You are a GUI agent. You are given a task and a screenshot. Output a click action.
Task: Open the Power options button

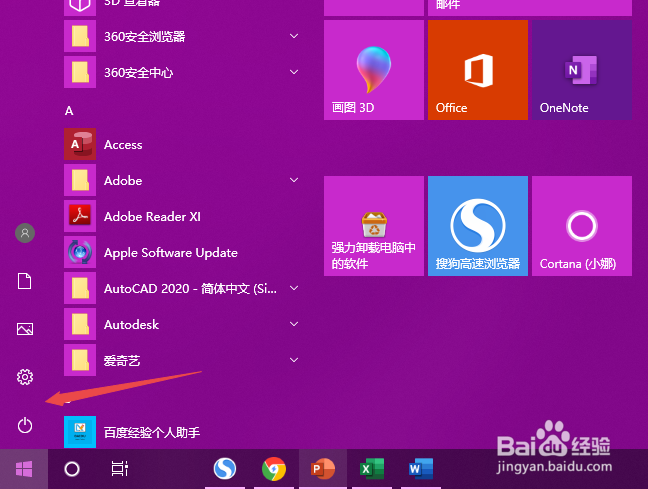click(x=25, y=425)
